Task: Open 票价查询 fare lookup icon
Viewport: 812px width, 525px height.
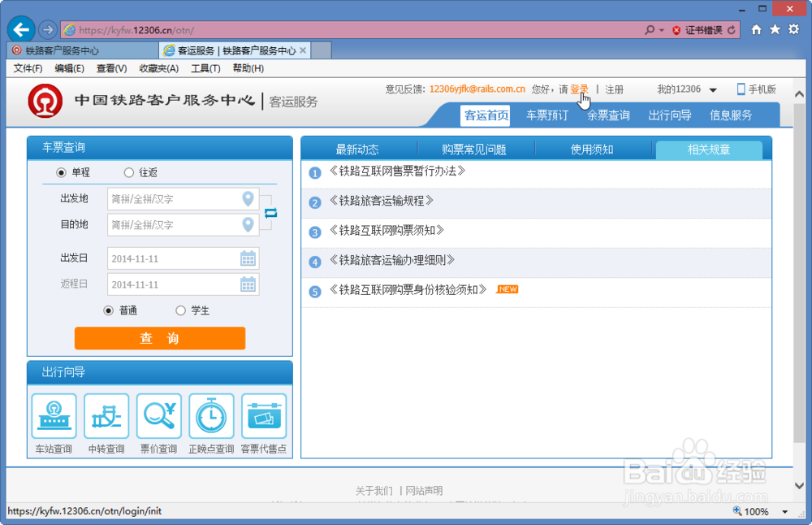Action: click(159, 416)
